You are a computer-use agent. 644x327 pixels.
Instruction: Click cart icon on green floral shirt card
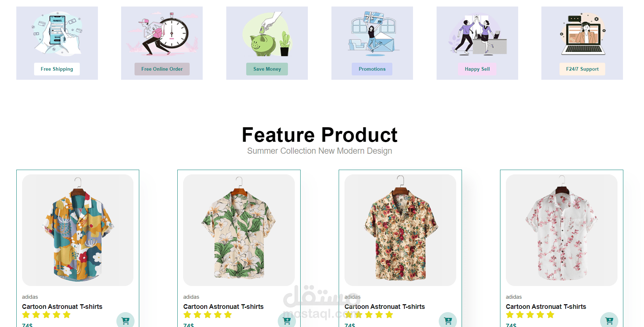[287, 320]
